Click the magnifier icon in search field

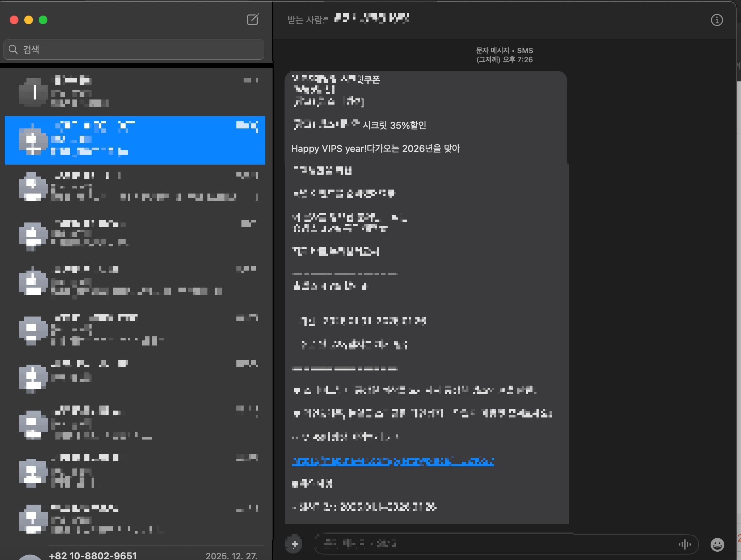[x=13, y=50]
